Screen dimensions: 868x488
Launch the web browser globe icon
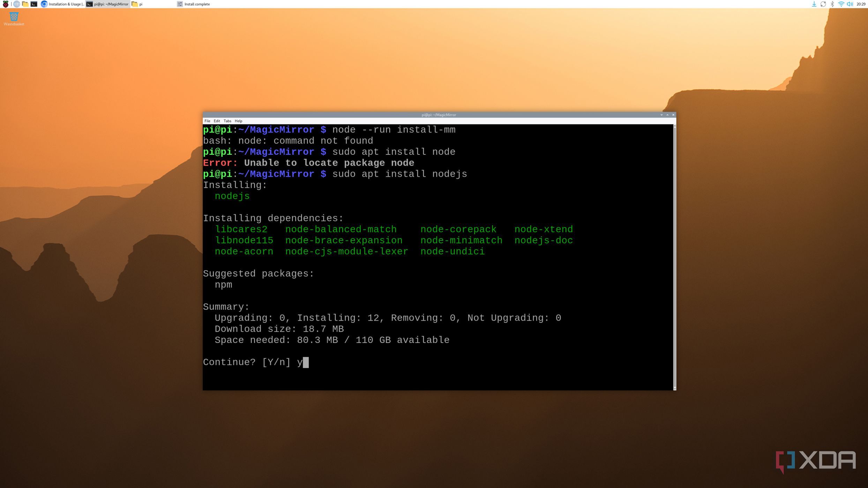pyautogui.click(x=16, y=4)
